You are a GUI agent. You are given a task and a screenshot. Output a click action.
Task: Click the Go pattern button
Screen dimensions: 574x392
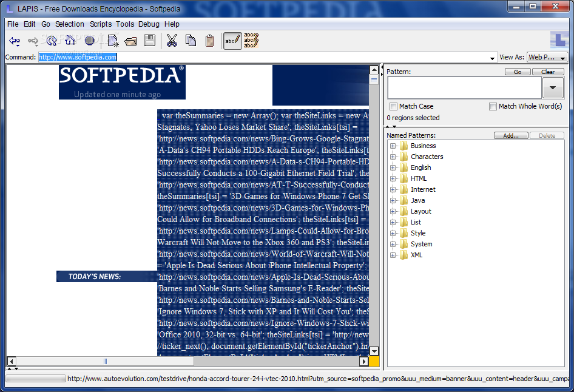point(518,72)
